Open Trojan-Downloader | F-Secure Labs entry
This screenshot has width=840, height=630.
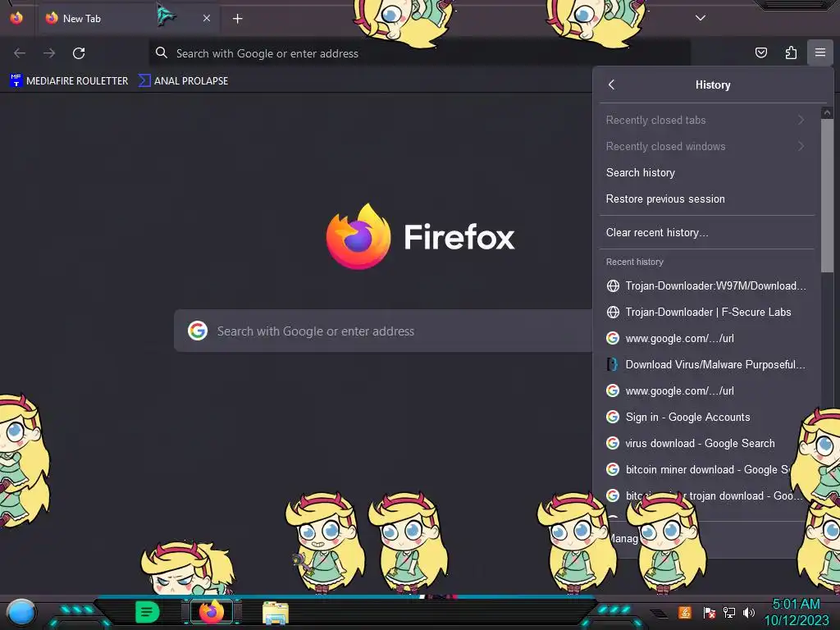[x=706, y=312]
